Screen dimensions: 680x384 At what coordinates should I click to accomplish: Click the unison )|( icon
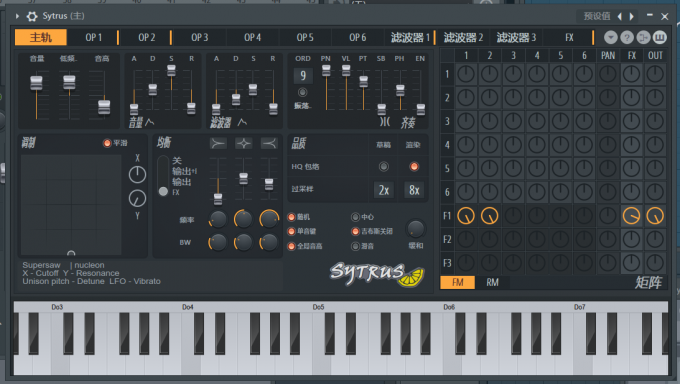(385, 122)
